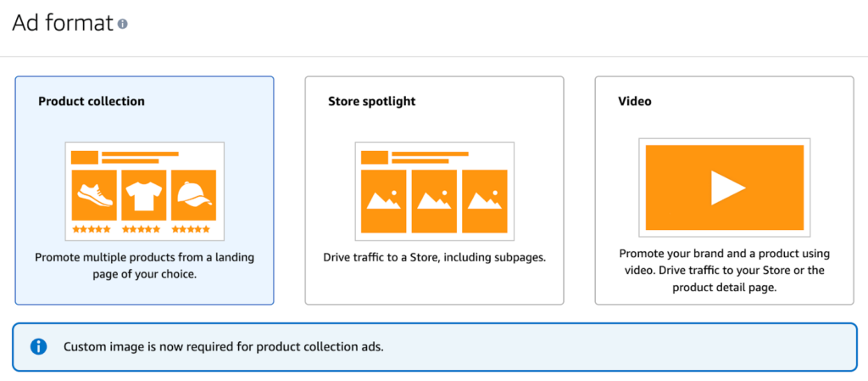Screen dimensions: 868x381
Task: Click the blue info icon in notice banner
Action: [x=38, y=347]
